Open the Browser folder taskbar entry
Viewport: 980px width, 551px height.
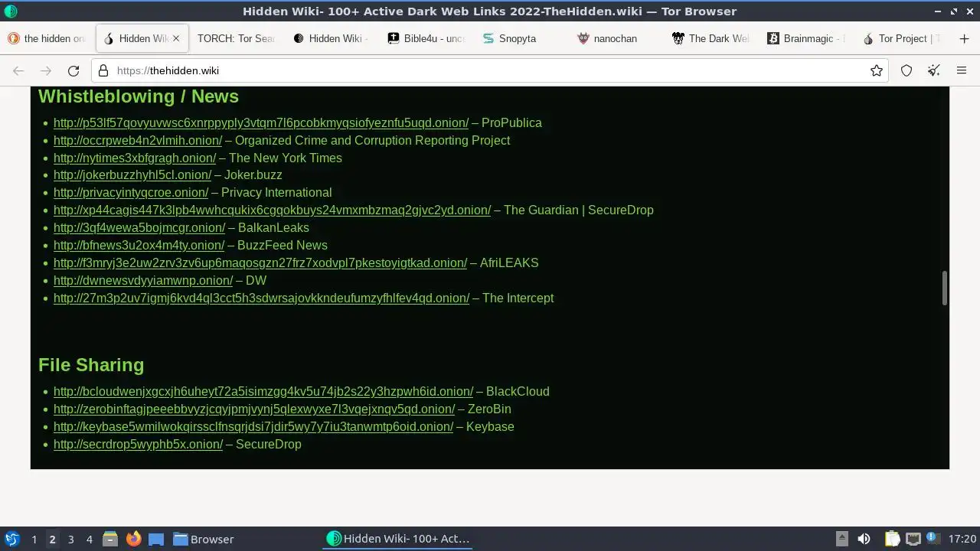tap(204, 539)
